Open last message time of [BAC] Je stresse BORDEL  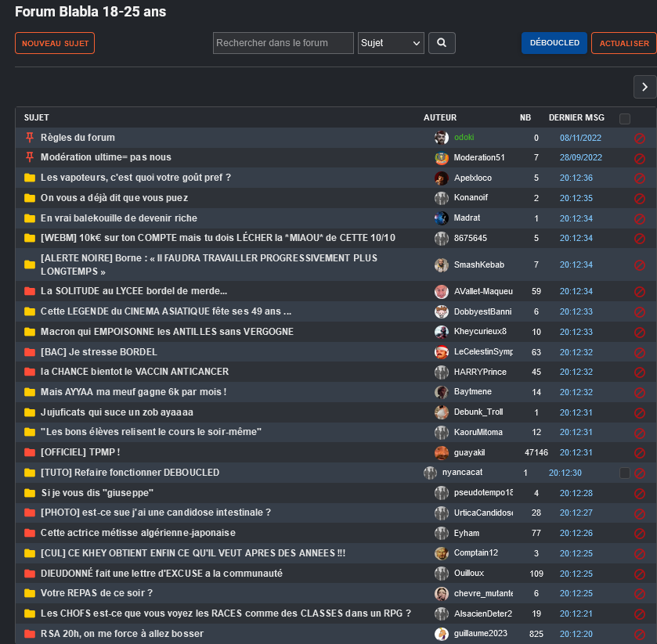point(576,352)
